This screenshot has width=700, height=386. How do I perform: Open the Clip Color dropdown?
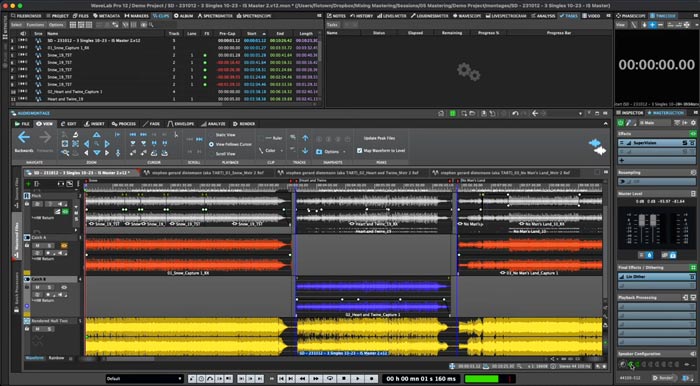(272, 151)
